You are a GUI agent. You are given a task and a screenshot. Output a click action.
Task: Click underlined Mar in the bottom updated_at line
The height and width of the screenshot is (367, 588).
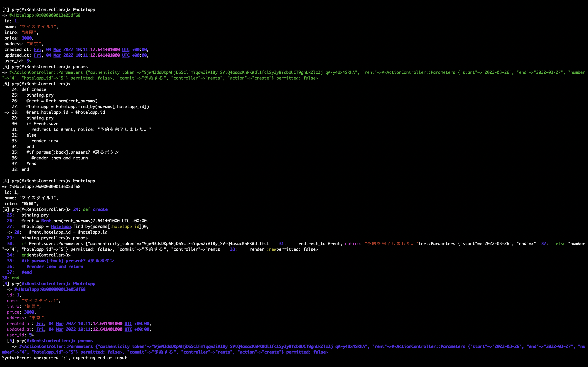click(x=60, y=329)
